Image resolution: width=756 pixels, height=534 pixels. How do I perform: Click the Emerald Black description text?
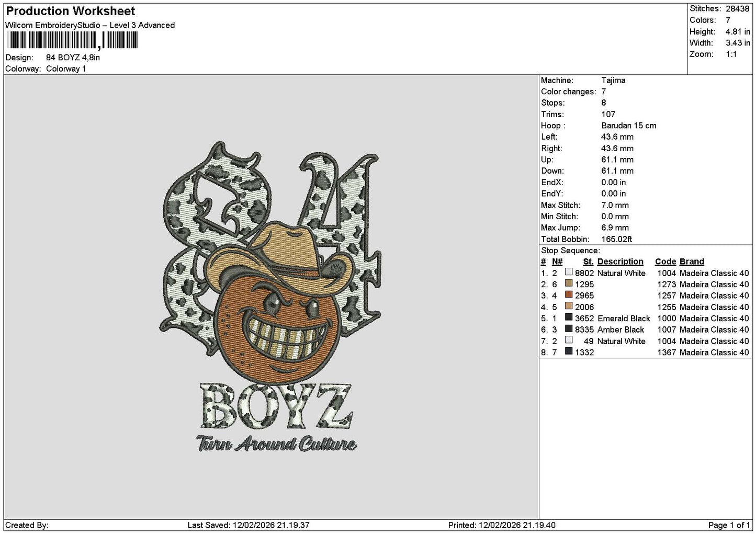click(624, 319)
